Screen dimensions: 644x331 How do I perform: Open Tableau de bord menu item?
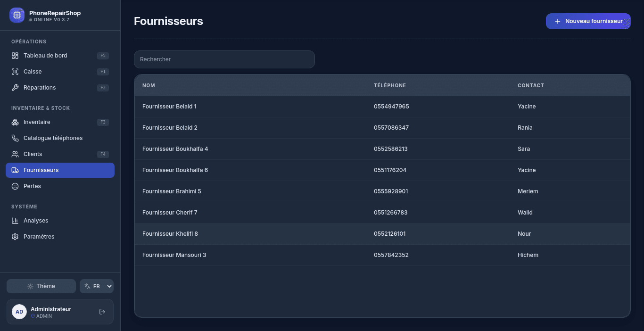(60, 56)
